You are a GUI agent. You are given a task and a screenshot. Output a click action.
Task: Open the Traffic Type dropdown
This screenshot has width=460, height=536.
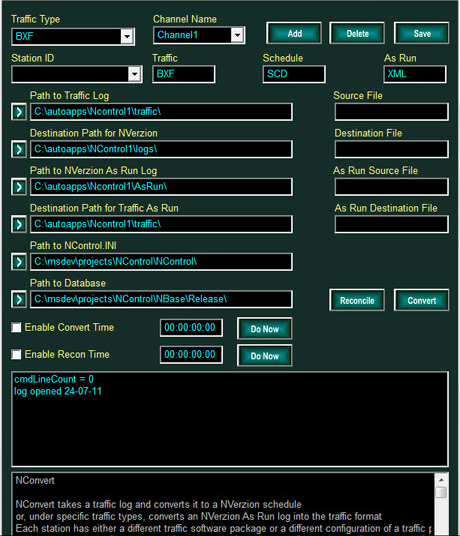coord(127,36)
